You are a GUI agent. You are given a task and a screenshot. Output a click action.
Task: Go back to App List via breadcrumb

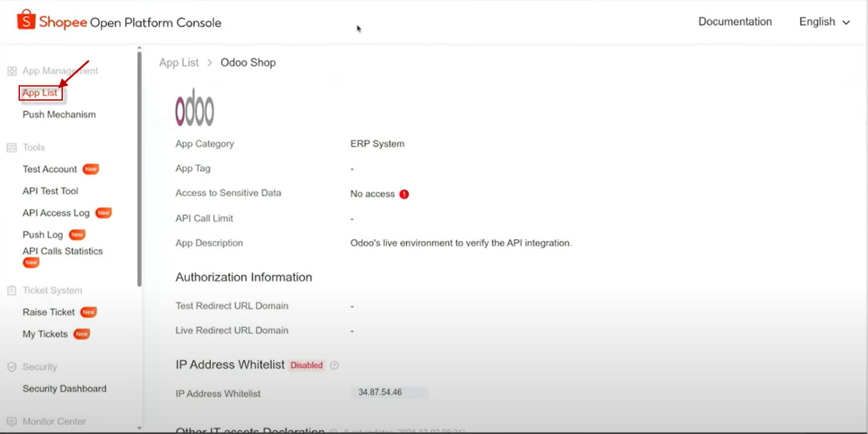pyautogui.click(x=179, y=63)
